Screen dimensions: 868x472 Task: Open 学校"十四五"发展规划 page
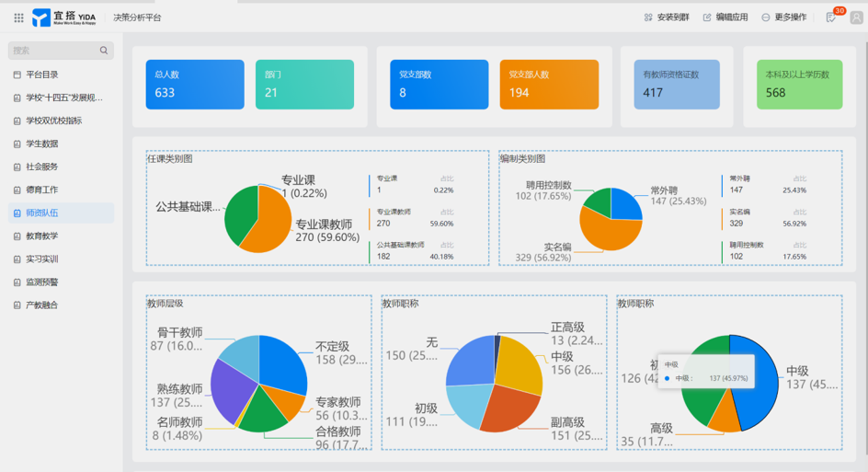[x=61, y=98]
